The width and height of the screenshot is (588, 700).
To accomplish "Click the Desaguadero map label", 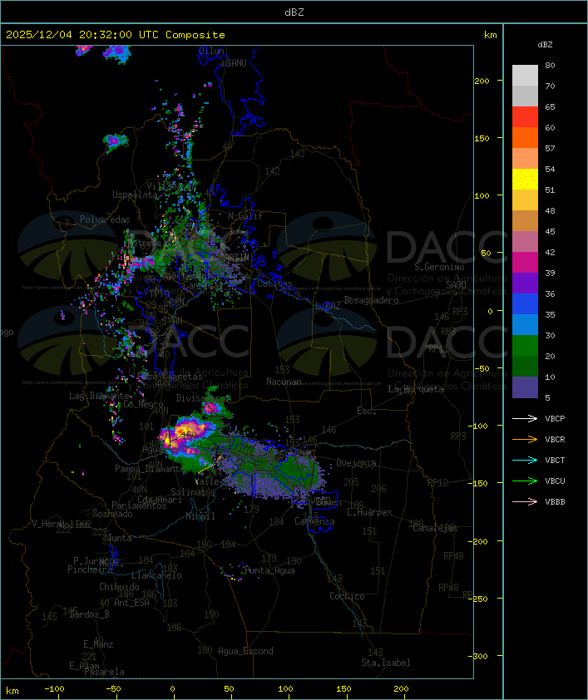I will click(371, 300).
